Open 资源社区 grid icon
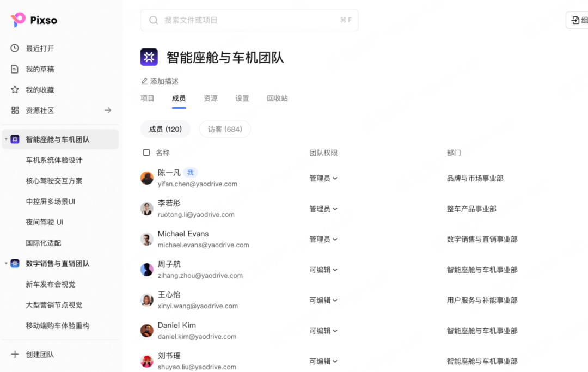The height and width of the screenshot is (372, 588). click(x=15, y=110)
